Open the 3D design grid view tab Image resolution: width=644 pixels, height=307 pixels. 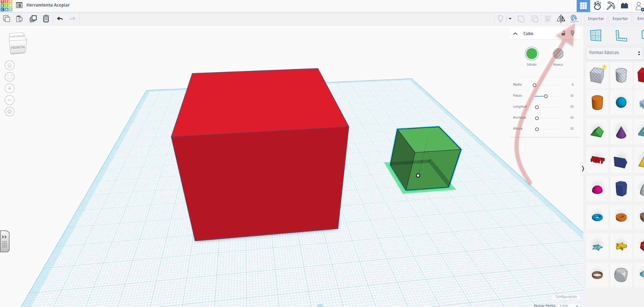pyautogui.click(x=583, y=6)
